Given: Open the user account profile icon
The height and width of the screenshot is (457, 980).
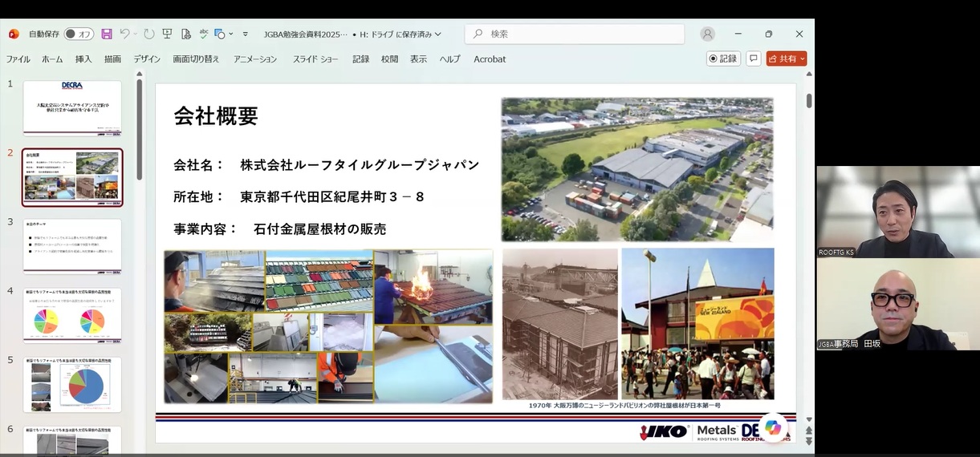Looking at the screenshot, I should [707, 34].
